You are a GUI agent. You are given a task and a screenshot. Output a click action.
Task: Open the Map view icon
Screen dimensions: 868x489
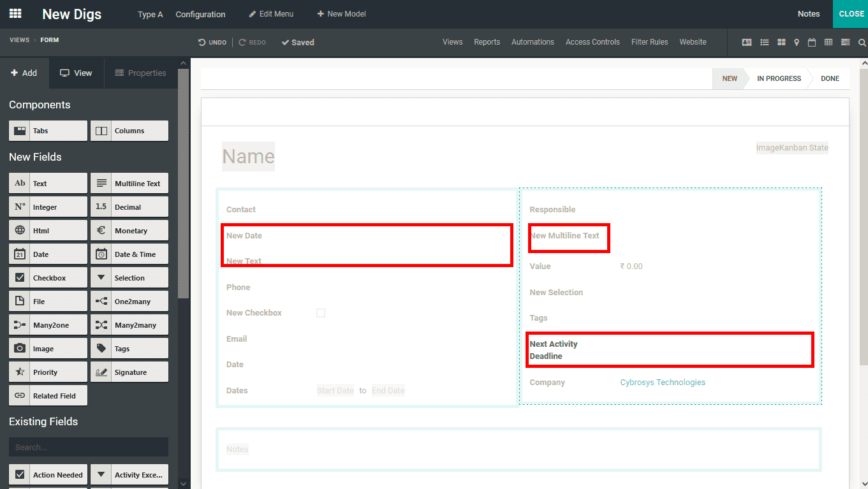[x=797, y=42]
